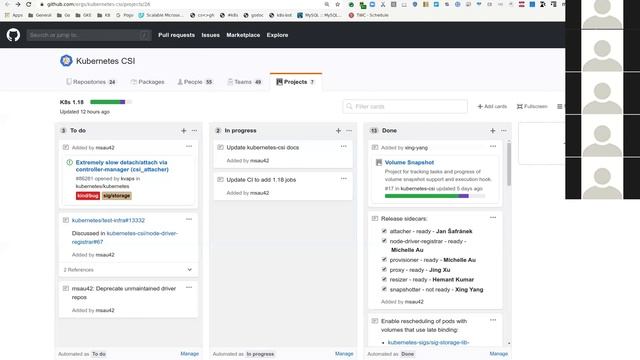Bookmark this page star icon
The height and width of the screenshot is (360, 640).
point(338,4)
